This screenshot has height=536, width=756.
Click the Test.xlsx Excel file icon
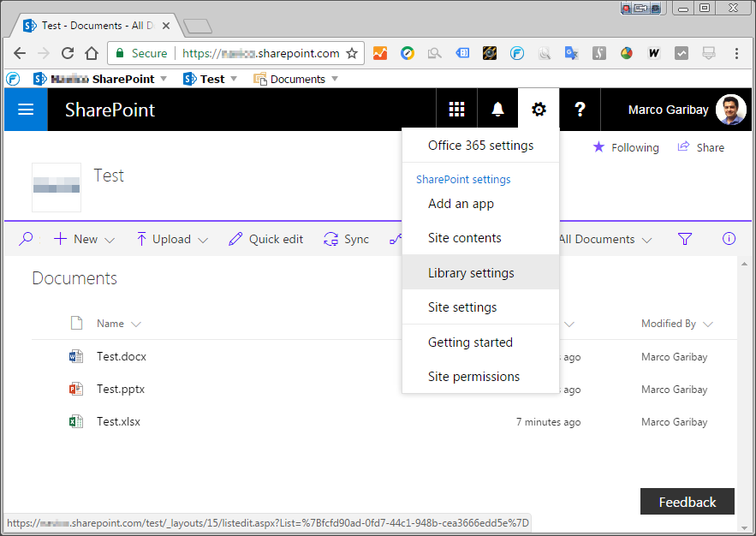point(75,421)
